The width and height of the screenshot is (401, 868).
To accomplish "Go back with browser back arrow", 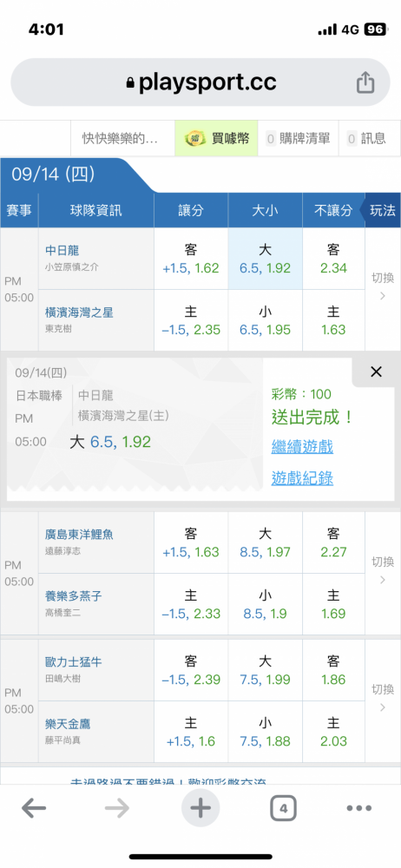I will pyautogui.click(x=34, y=809).
